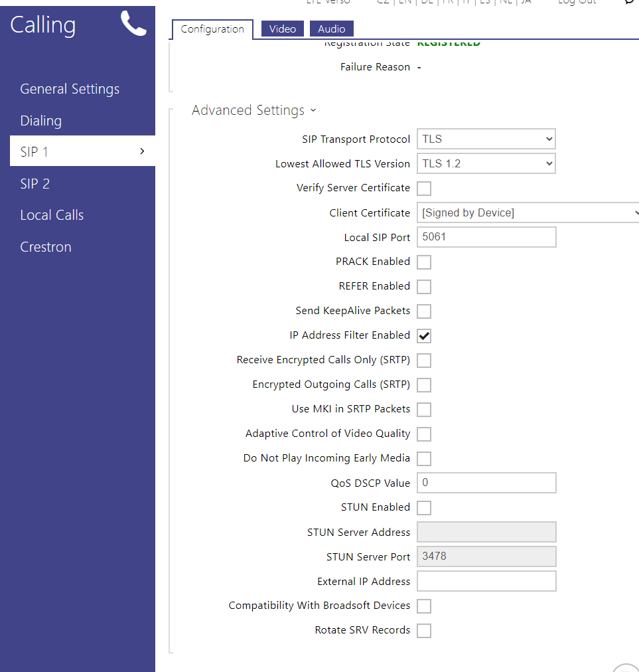Click the phone handset icon beside Calling
Screen dimensions: 639x672
(133, 24)
